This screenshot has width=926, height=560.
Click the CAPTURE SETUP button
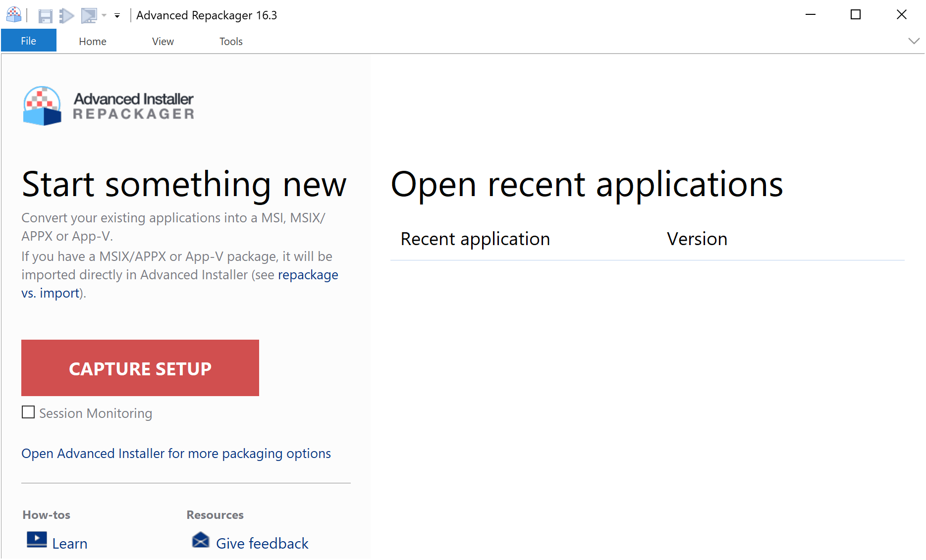140,368
